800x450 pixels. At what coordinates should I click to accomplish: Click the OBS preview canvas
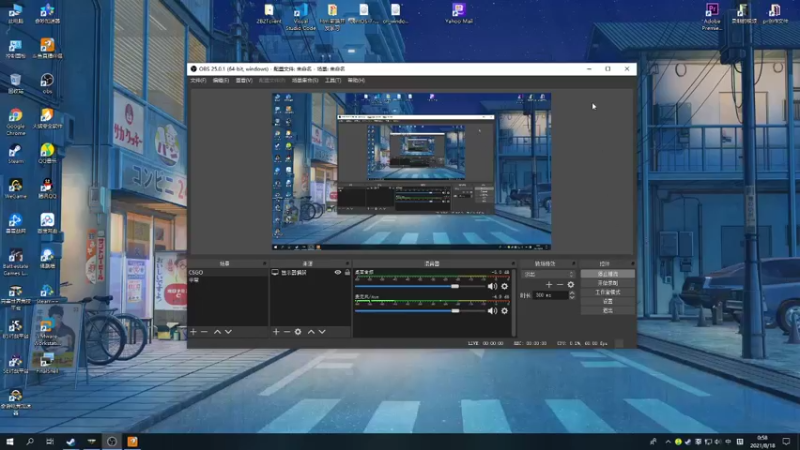[x=411, y=171]
